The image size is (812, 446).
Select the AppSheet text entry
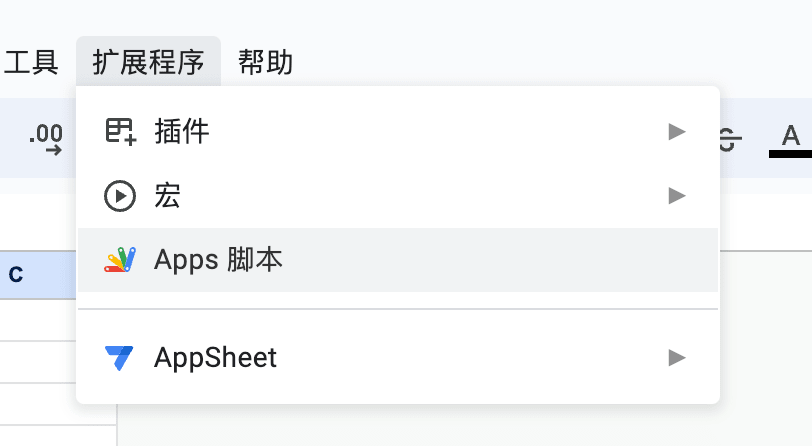pos(215,358)
